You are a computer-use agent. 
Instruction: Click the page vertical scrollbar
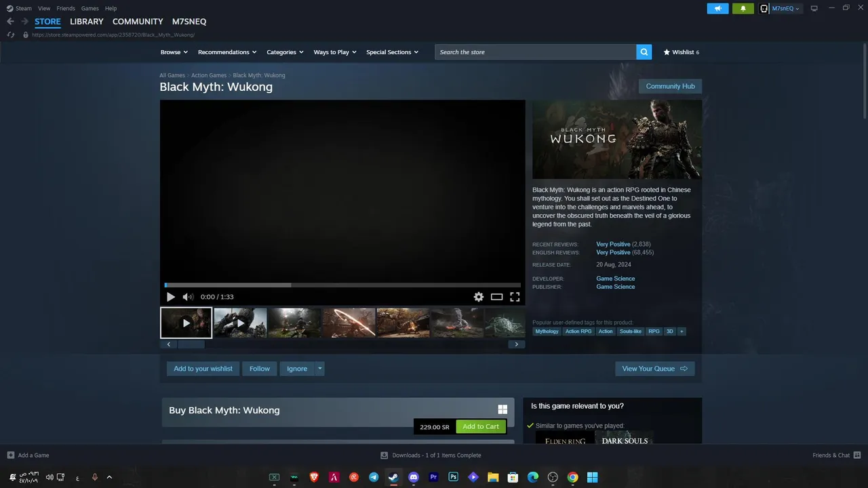864,81
